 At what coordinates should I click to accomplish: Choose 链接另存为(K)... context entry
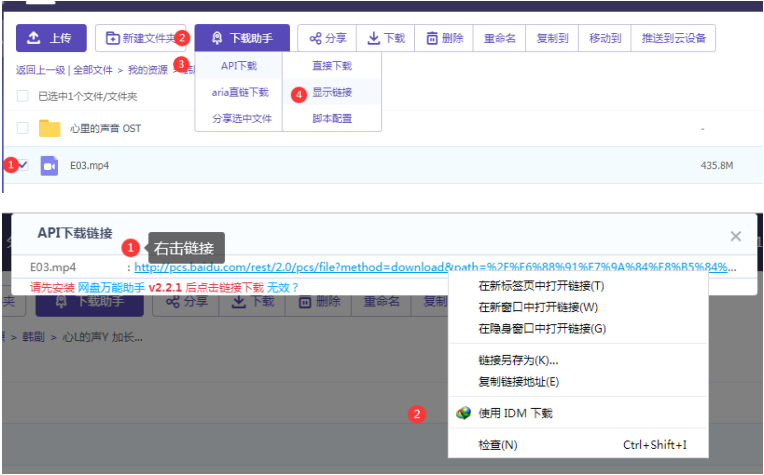coord(578,361)
